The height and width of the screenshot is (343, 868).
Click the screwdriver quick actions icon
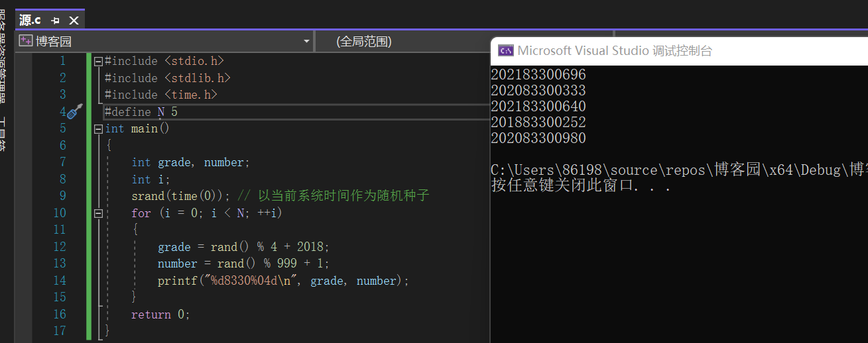(x=75, y=111)
